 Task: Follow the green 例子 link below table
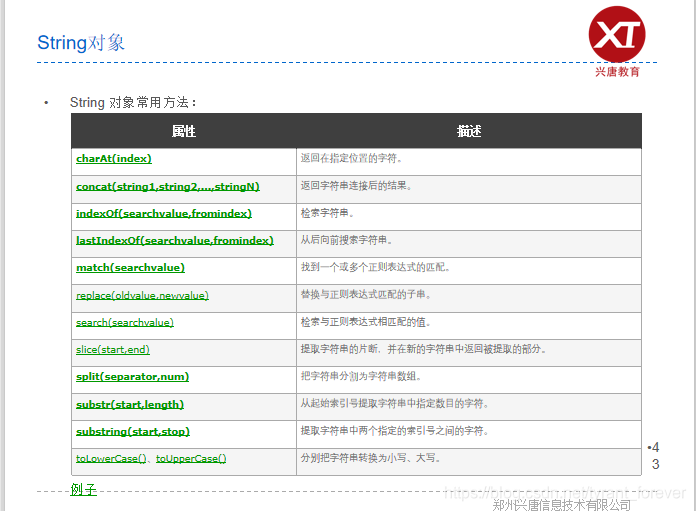click(x=83, y=490)
